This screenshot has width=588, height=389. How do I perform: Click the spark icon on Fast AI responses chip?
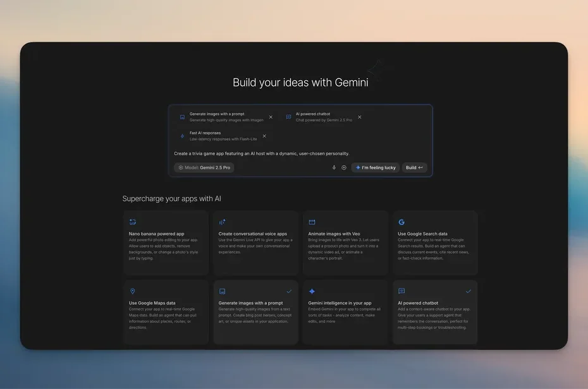[x=181, y=135]
